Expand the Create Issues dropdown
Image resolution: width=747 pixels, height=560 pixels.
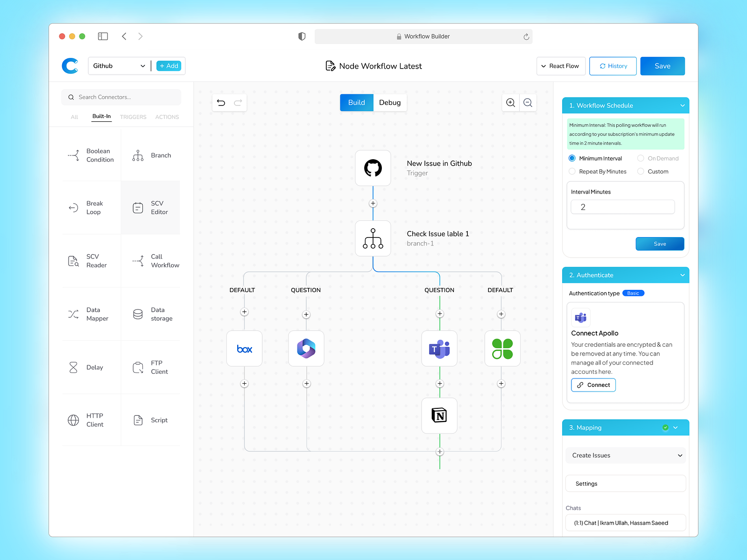(x=626, y=455)
